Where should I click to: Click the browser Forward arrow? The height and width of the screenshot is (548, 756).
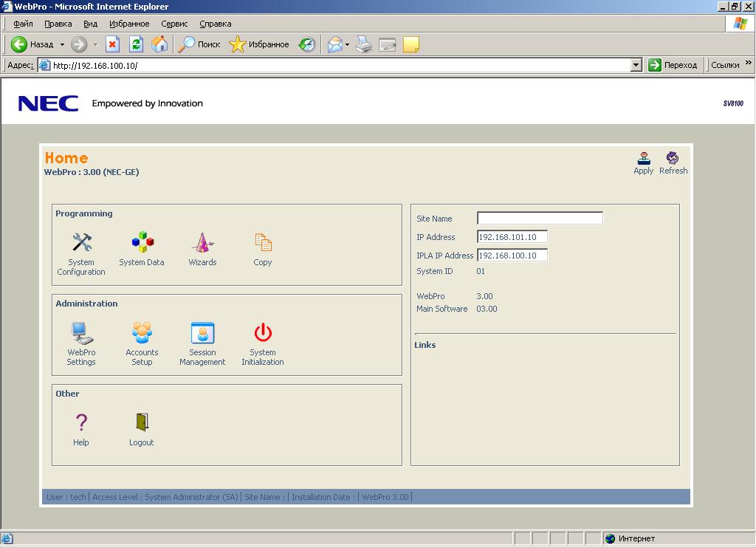[x=79, y=44]
